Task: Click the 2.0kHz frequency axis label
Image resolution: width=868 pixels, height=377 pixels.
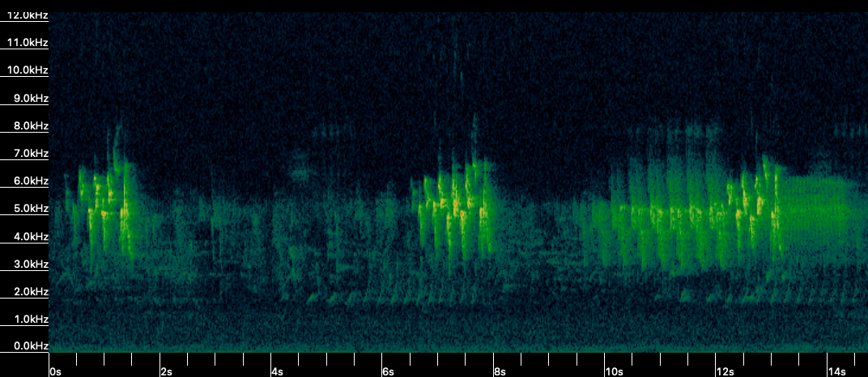Action: point(31,291)
